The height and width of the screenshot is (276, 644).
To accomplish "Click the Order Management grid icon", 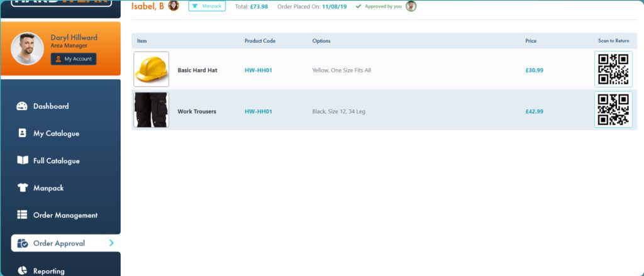I will pyautogui.click(x=22, y=215).
